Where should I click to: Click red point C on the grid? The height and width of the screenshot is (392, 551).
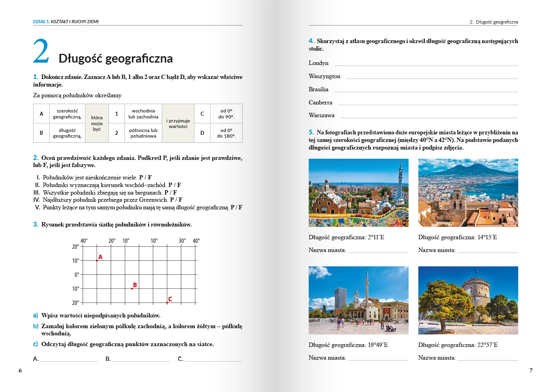coord(167,303)
